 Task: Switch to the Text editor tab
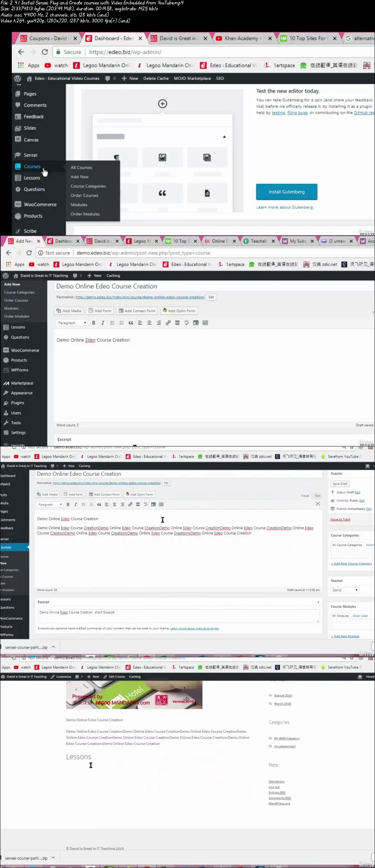click(x=318, y=496)
